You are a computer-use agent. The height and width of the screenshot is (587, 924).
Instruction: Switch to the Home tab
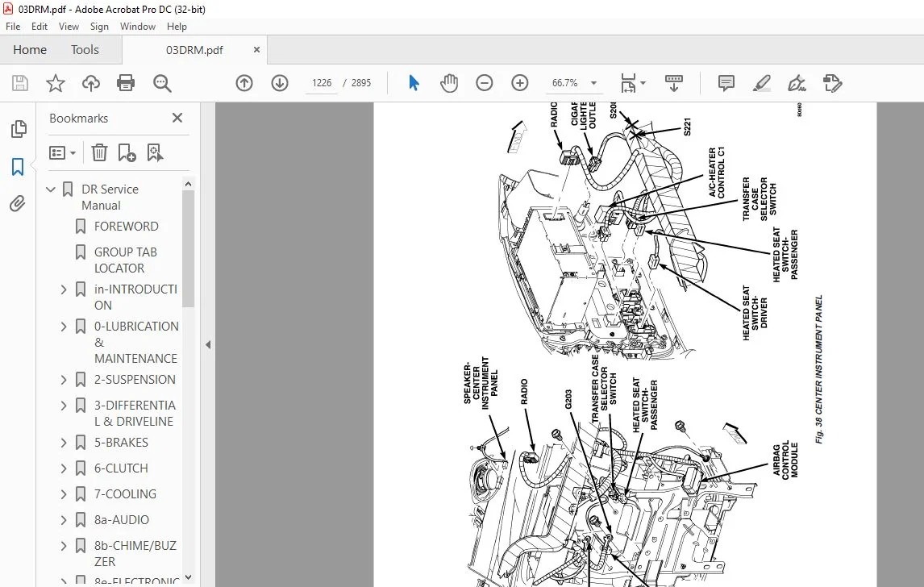pyautogui.click(x=30, y=50)
